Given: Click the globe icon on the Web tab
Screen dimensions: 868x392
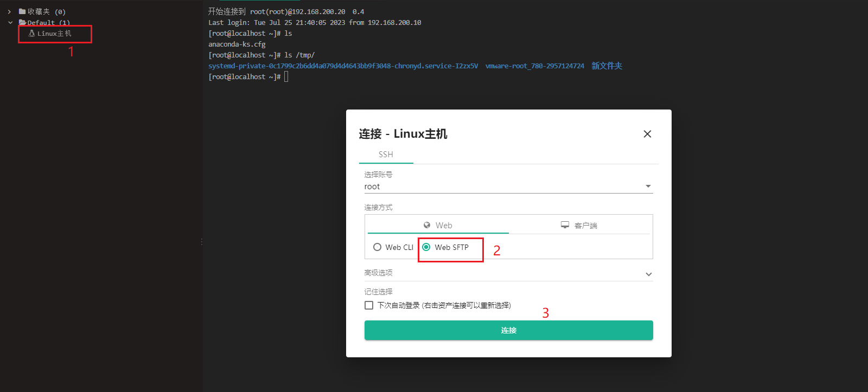Looking at the screenshot, I should click(x=427, y=225).
